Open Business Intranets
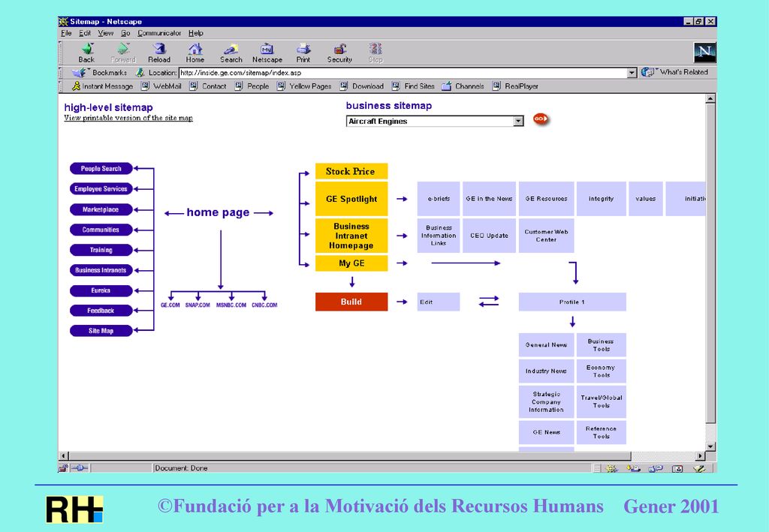 [x=101, y=270]
